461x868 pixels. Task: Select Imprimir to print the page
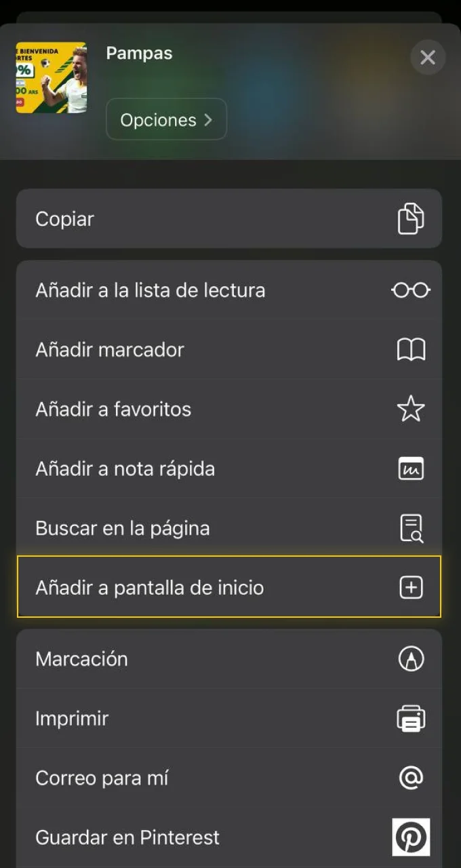coord(72,717)
